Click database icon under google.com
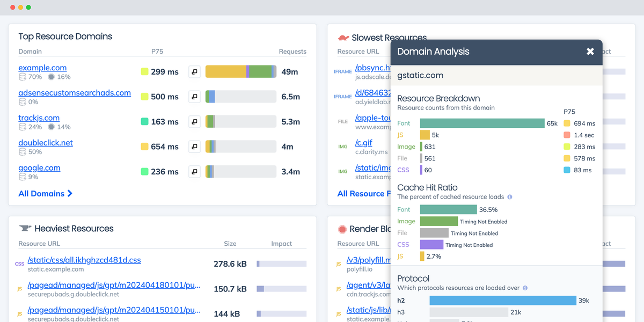The width and height of the screenshot is (644, 322). coord(22,177)
